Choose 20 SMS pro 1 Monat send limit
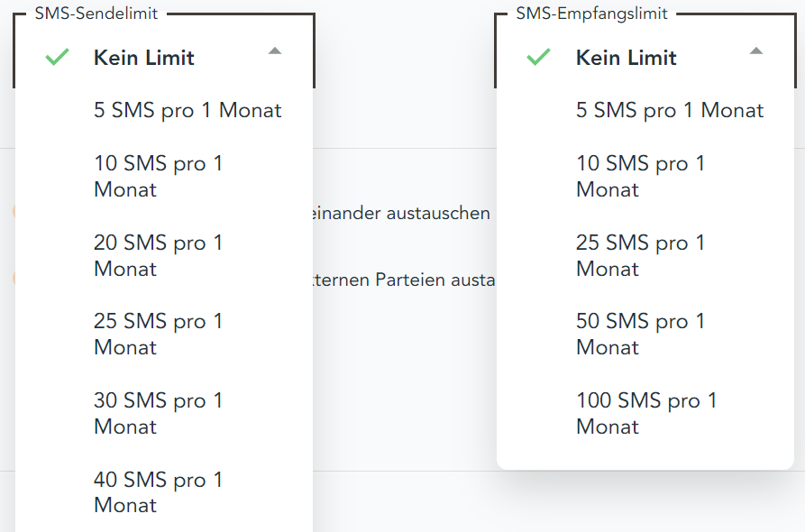Image resolution: width=805 pixels, height=532 pixels. coord(164,255)
